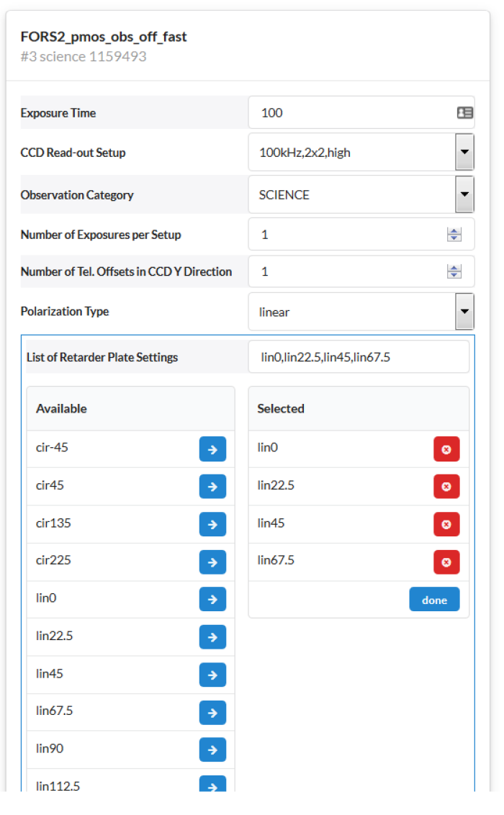Increment Number of Exposures per Setup
This screenshot has width=504, height=815.
[x=454, y=230]
